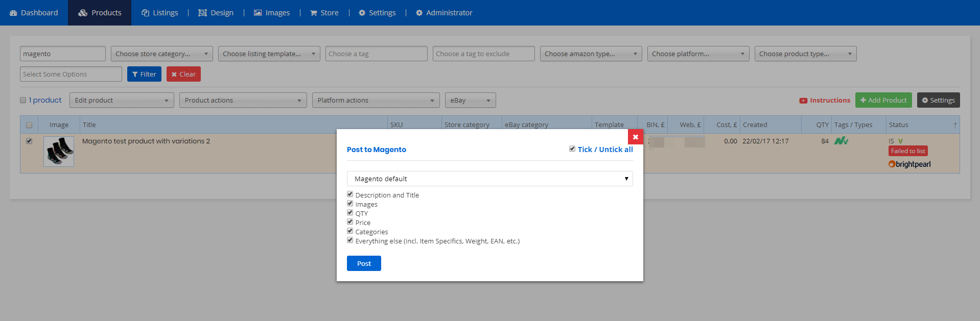980x321 pixels.
Task: Click the Failed to list status badge
Action: pyautogui.click(x=908, y=151)
